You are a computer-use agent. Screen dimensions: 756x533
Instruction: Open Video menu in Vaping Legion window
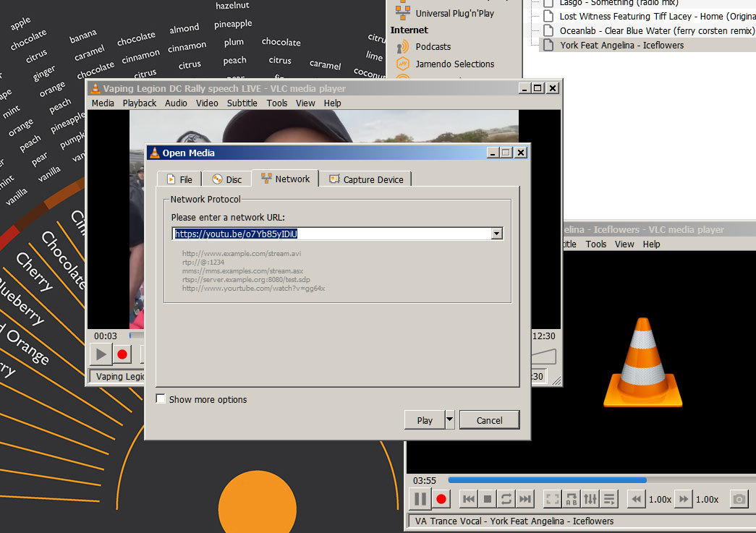[x=207, y=103]
